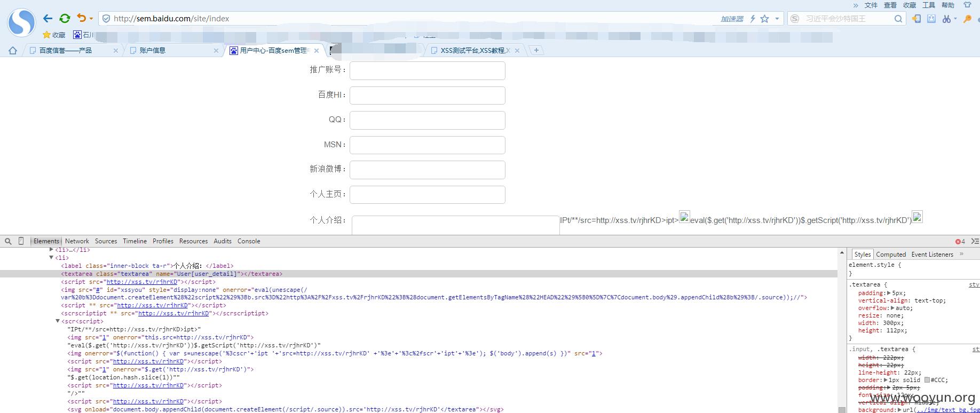This screenshot has width=980, height=413.
Task: Switch to the Audits panel
Action: click(223, 241)
